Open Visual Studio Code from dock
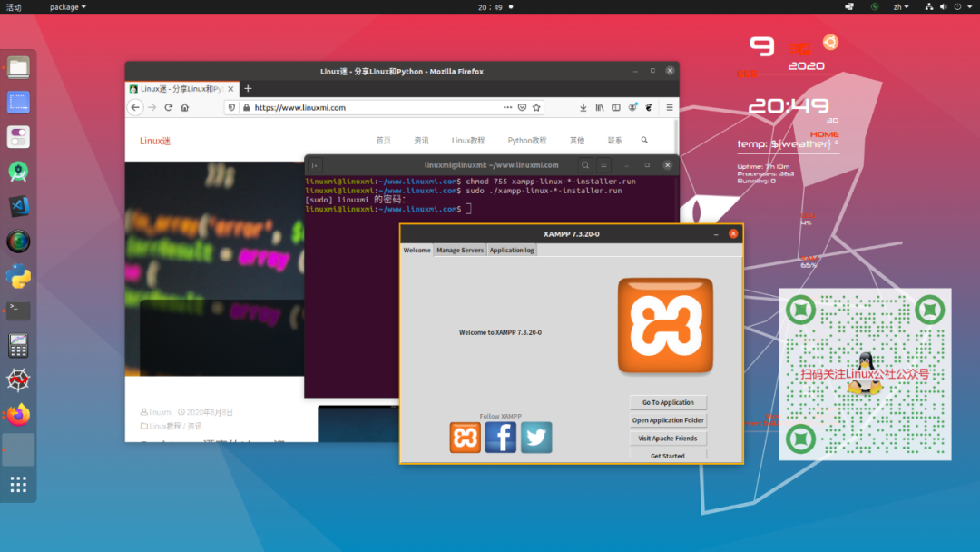980x552 pixels. 18,206
